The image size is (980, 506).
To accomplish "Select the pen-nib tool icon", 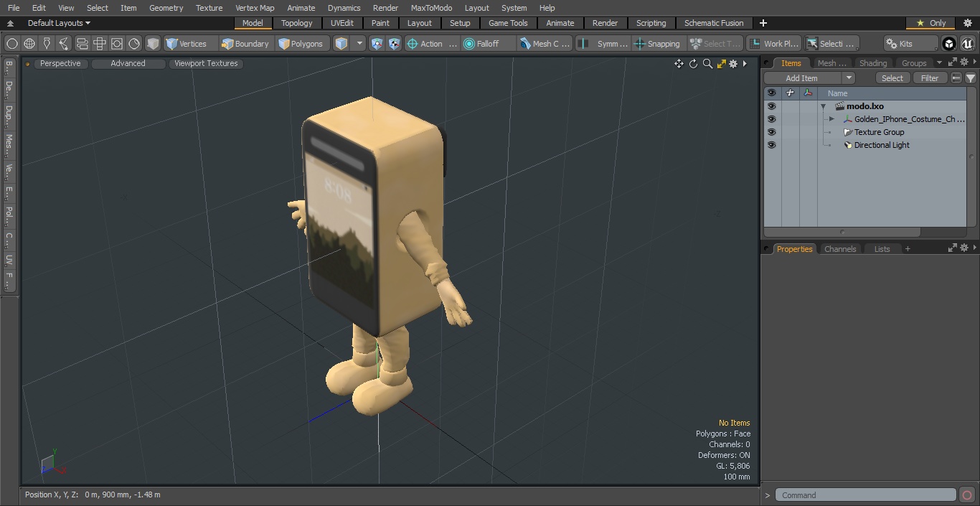I will (47, 44).
